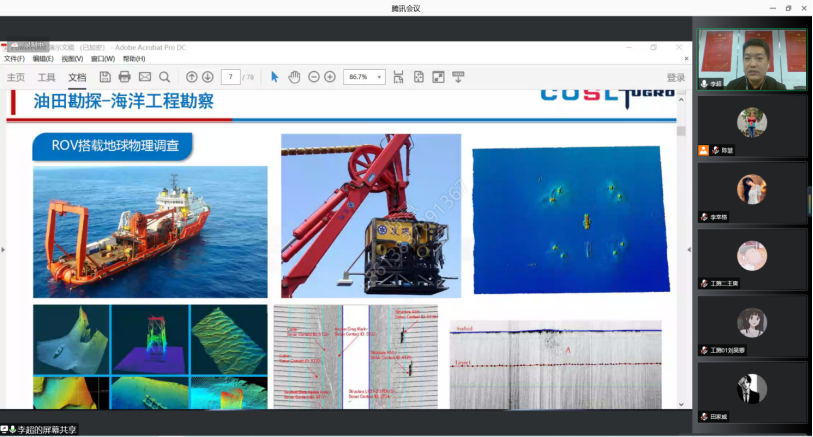Viewport: 813px width, 437px height.
Task: Open the search magnifier tool
Action: click(165, 77)
